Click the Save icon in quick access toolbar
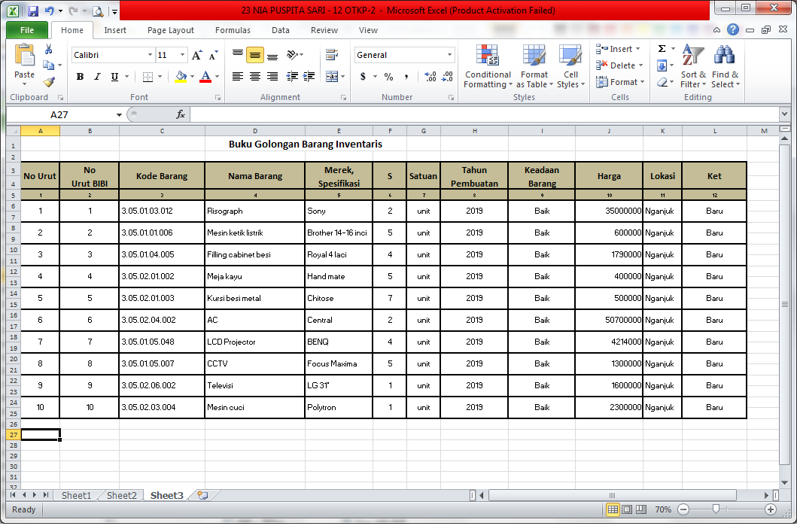 point(33,11)
